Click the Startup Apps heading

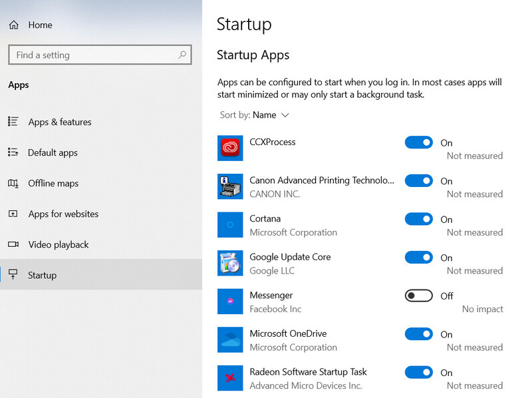[253, 55]
